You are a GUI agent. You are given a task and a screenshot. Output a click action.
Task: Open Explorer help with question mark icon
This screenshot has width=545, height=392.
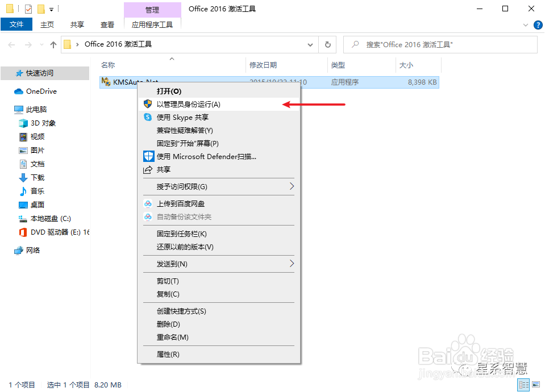pyautogui.click(x=538, y=25)
